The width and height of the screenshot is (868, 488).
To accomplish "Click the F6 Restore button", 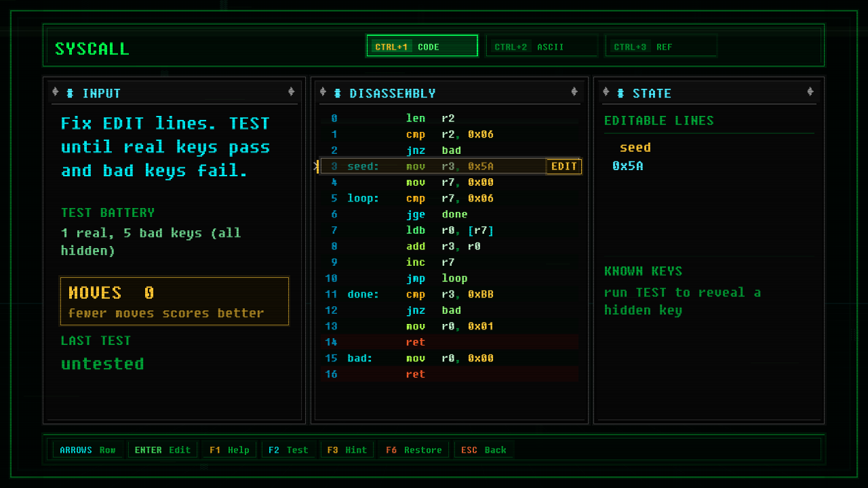I will (x=414, y=449).
